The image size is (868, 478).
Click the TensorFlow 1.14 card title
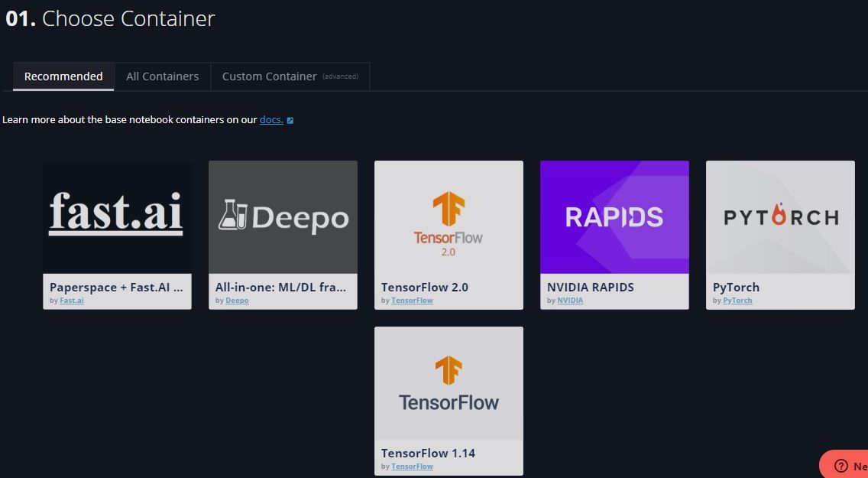pos(428,453)
